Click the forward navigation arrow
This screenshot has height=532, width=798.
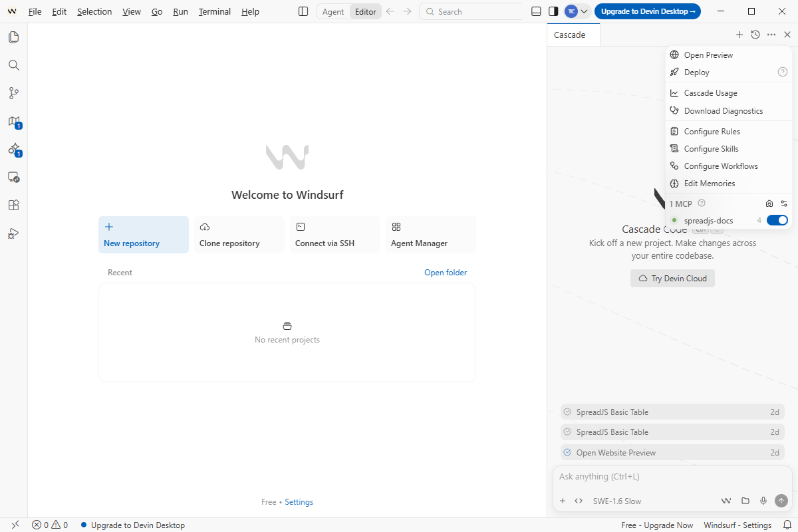point(408,11)
